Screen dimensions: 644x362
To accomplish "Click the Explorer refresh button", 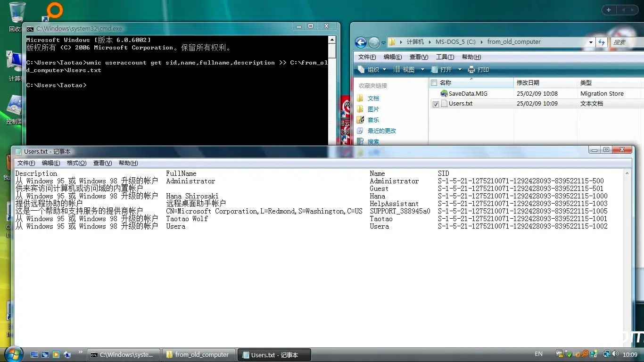I will [601, 42].
